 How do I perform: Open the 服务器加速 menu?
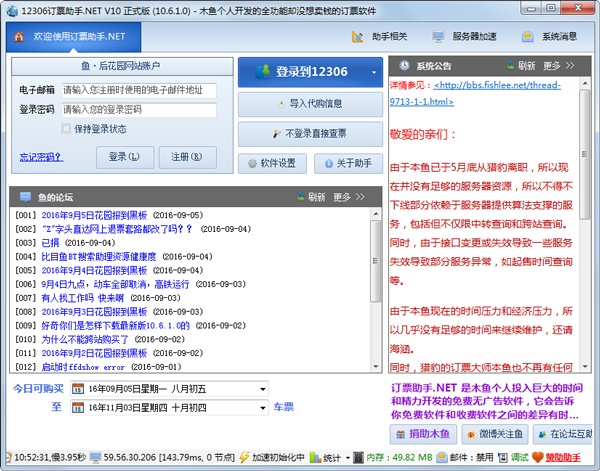(x=464, y=37)
